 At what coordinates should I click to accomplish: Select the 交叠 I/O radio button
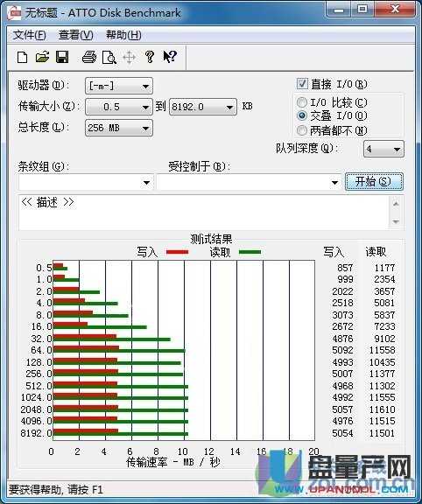(x=302, y=115)
